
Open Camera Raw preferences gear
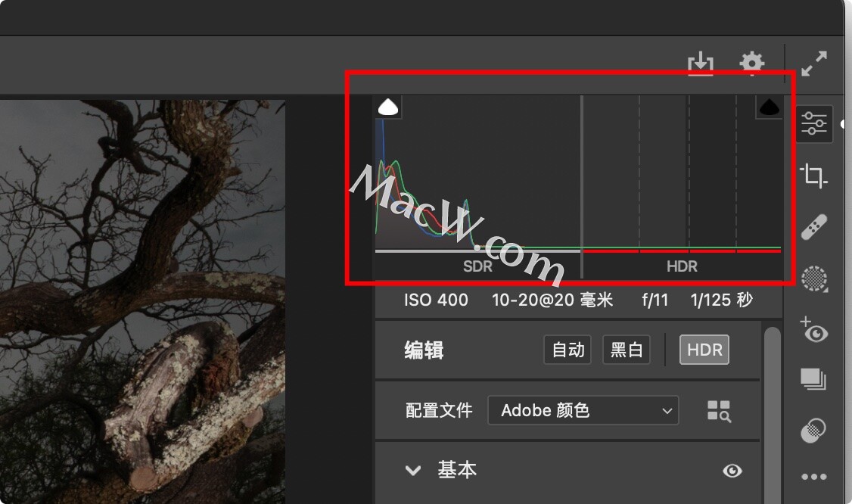pyautogui.click(x=752, y=63)
